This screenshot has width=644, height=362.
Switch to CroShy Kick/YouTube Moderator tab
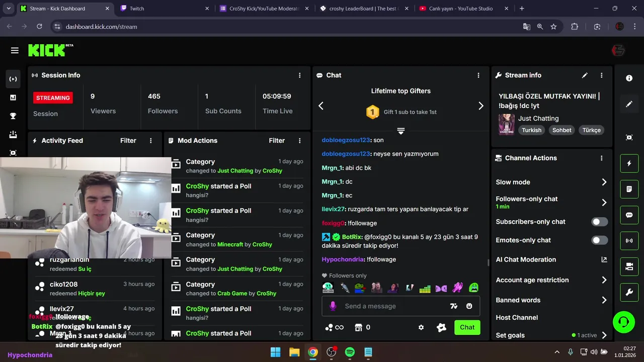(265, 9)
